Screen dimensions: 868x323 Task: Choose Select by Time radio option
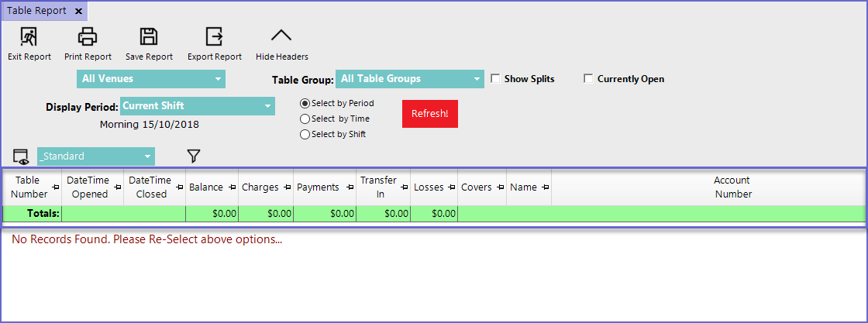[305, 119]
